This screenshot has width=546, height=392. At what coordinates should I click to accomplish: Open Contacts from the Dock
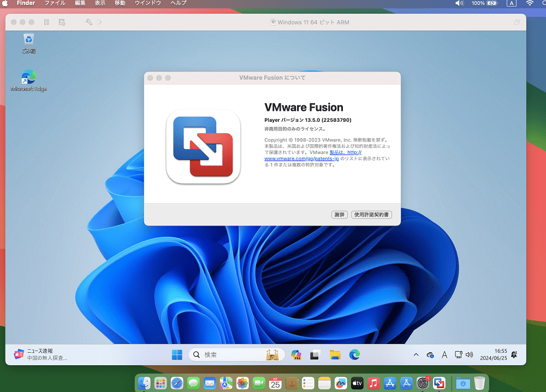pyautogui.click(x=292, y=384)
